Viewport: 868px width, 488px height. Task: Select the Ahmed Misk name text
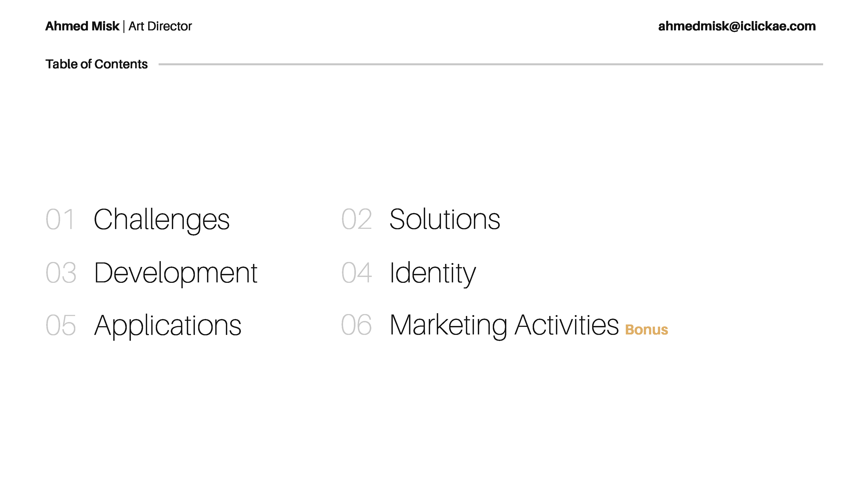point(82,26)
